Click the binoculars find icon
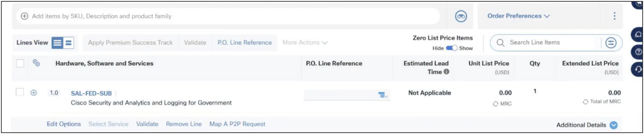 (x=461, y=16)
